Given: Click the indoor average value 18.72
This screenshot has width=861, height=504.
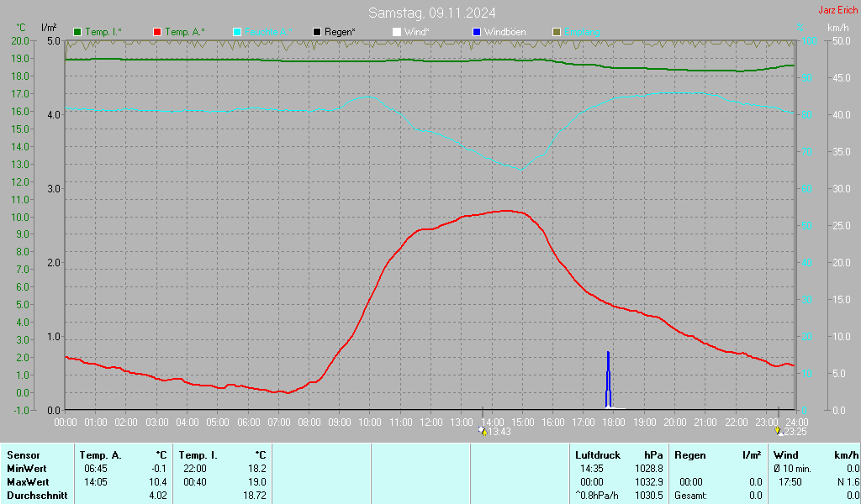Looking at the screenshot, I should tap(255, 496).
